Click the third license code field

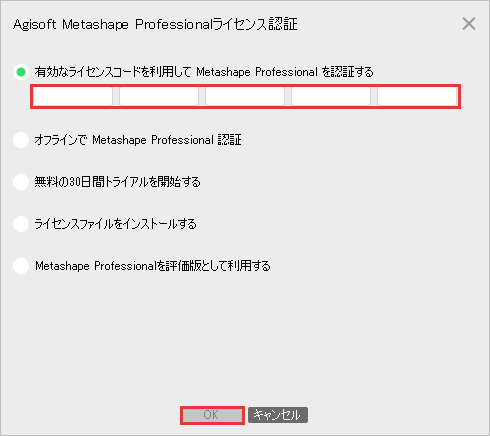click(245, 97)
